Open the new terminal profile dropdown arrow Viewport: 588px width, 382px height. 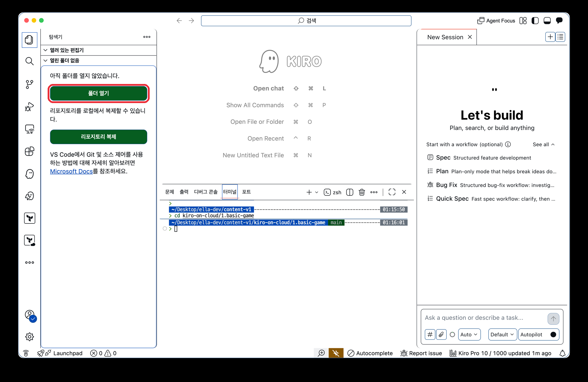(x=317, y=192)
